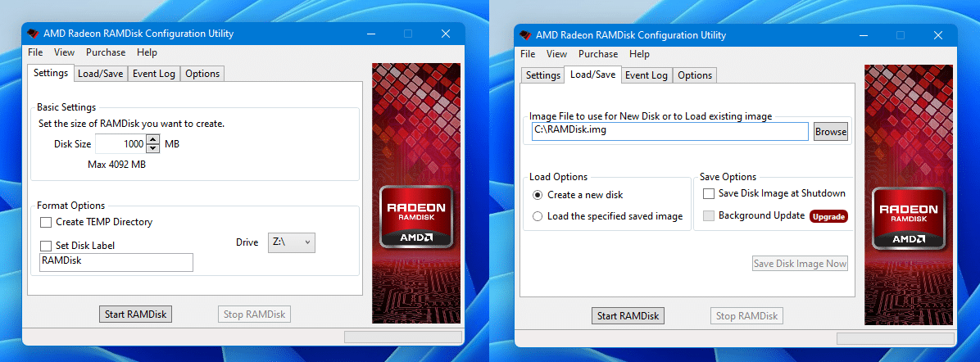This screenshot has height=362, width=980.
Task: Click the RAMDisk disk label text field
Action: coord(116,263)
